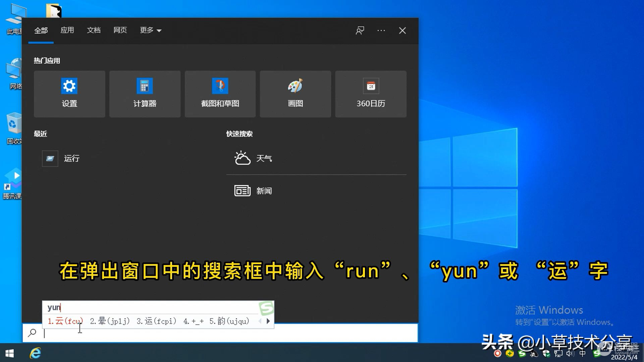
Task: Open recent item 运行
Action: click(71, 159)
